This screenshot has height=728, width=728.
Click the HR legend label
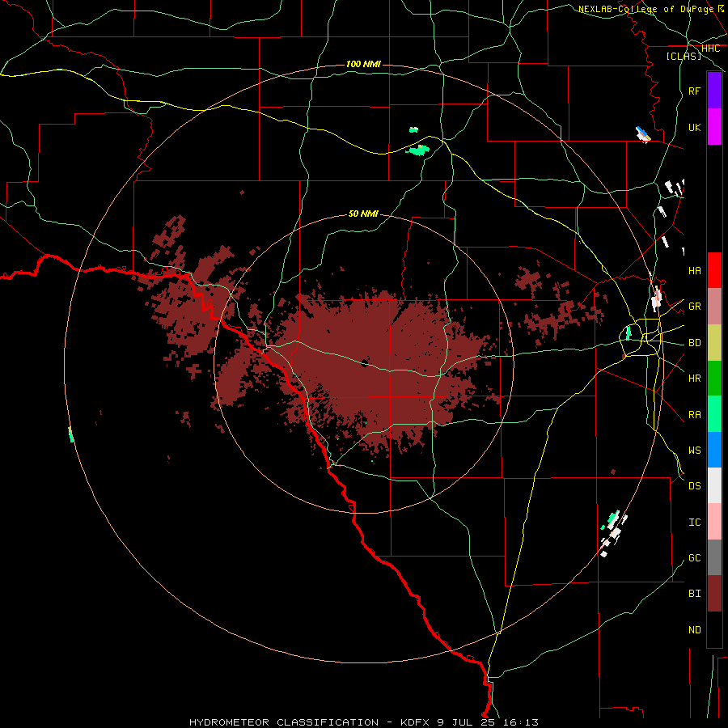(694, 379)
